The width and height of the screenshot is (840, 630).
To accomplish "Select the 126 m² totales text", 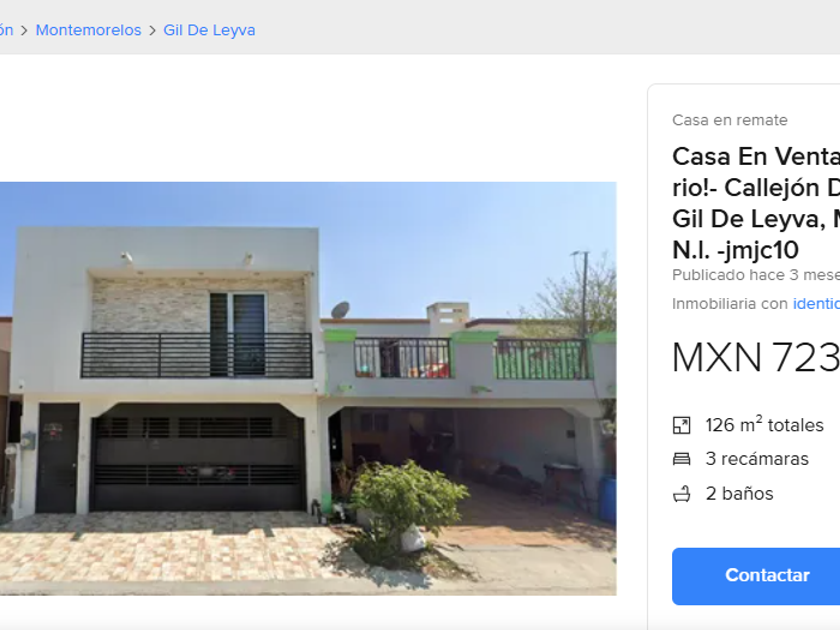I will point(764,424).
